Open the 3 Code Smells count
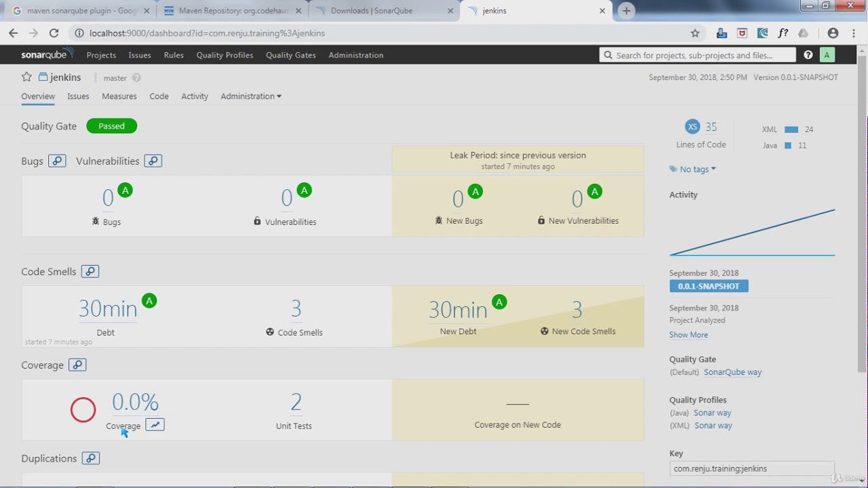 296,309
